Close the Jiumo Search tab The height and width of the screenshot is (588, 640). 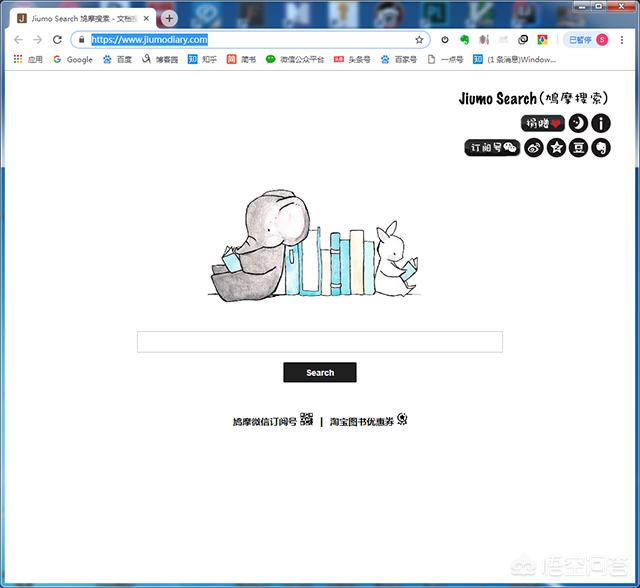click(x=146, y=18)
